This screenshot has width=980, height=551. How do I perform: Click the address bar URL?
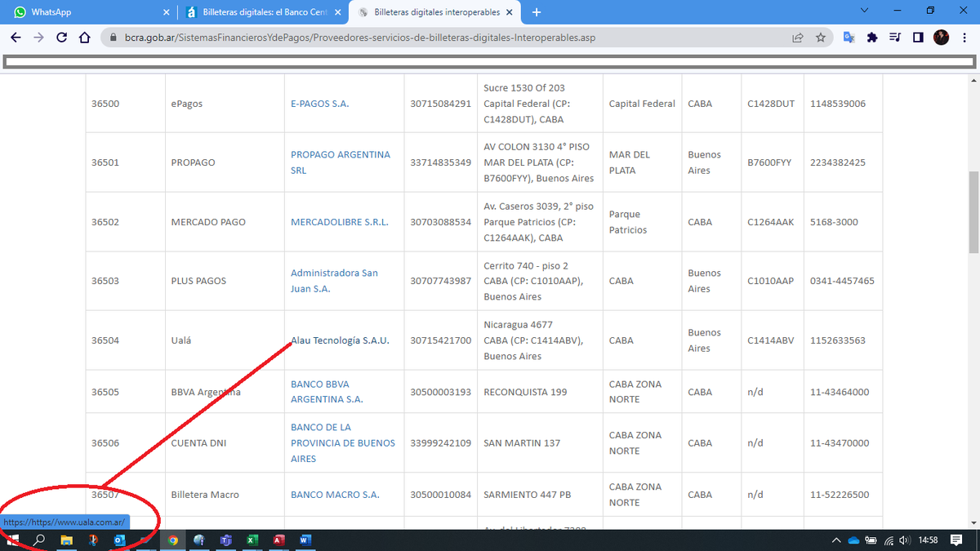359,38
